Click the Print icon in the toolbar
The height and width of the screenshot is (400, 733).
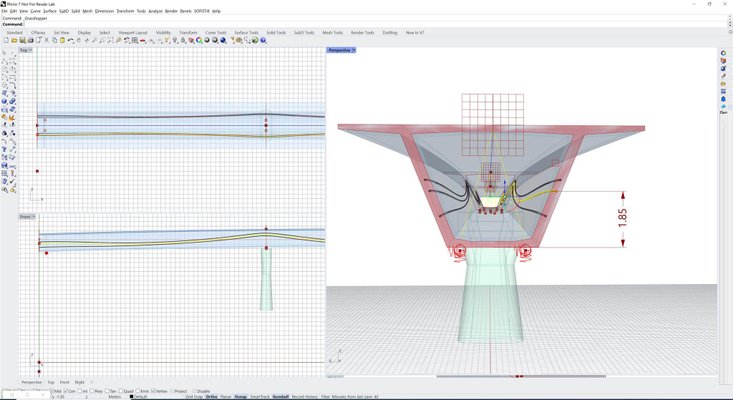(31, 41)
